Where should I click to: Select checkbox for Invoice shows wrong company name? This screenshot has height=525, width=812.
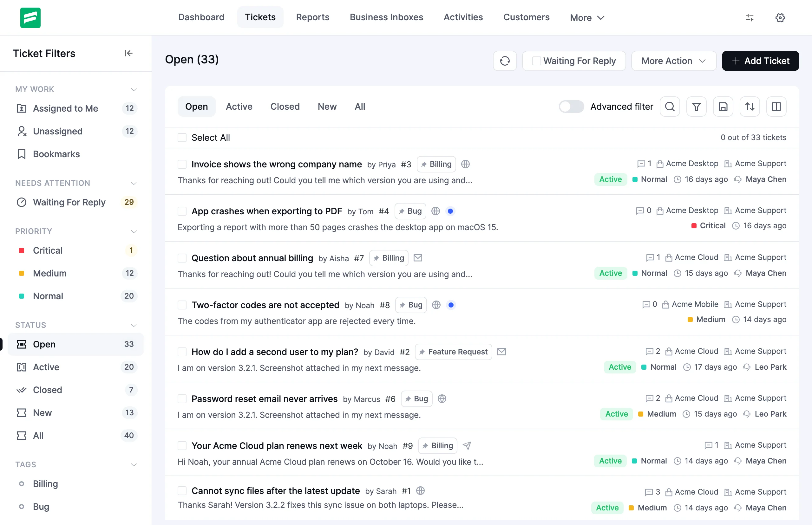coord(182,164)
